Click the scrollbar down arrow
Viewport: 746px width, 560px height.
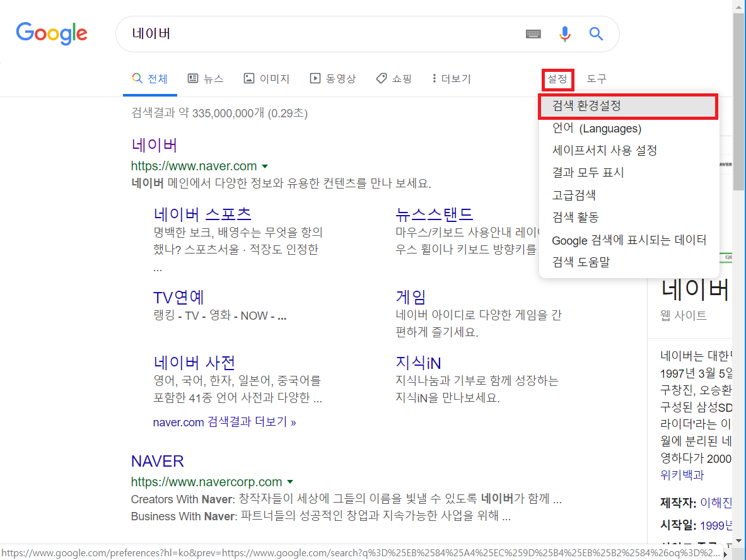point(739,540)
